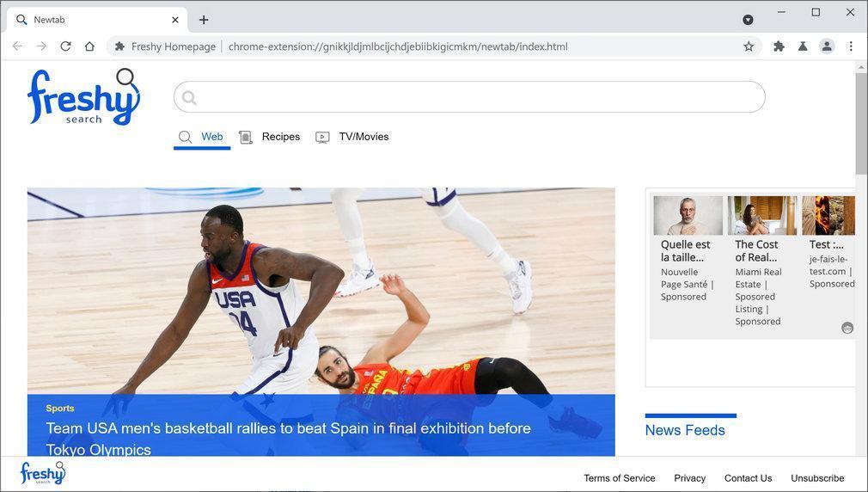Click 'Nouvelle Page Santé | Sponsored' text

pos(687,284)
